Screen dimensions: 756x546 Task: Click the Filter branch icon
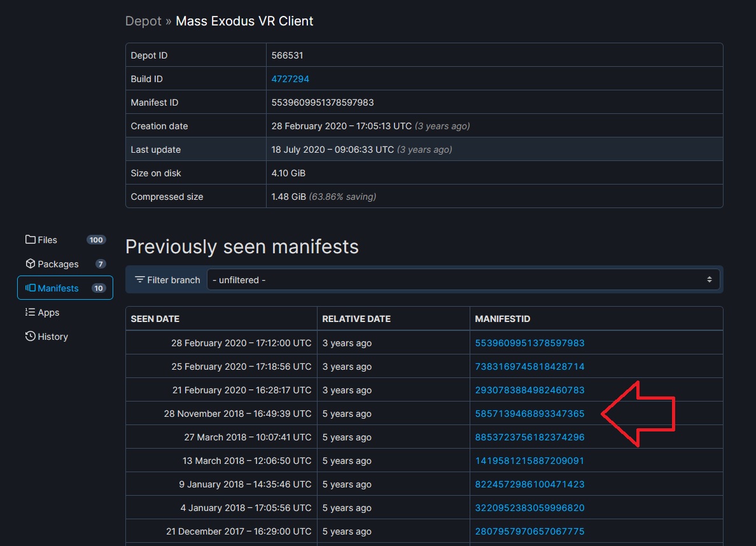[140, 280]
